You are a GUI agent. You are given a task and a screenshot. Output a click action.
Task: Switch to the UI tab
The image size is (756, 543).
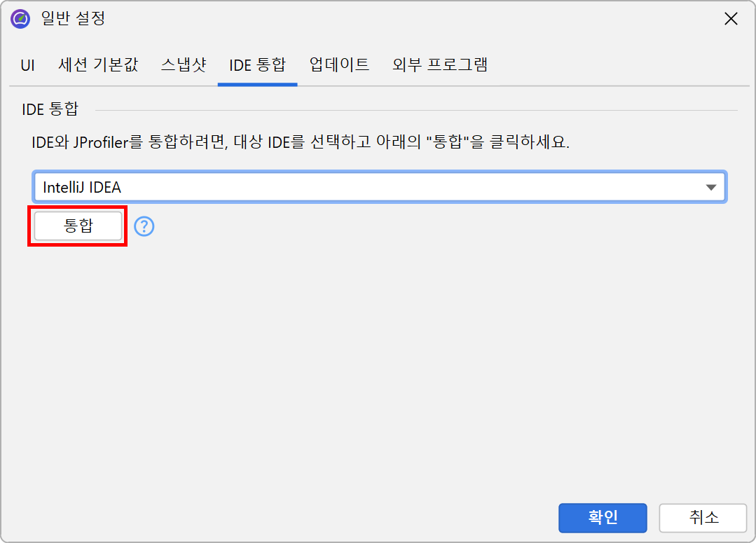tap(27, 64)
